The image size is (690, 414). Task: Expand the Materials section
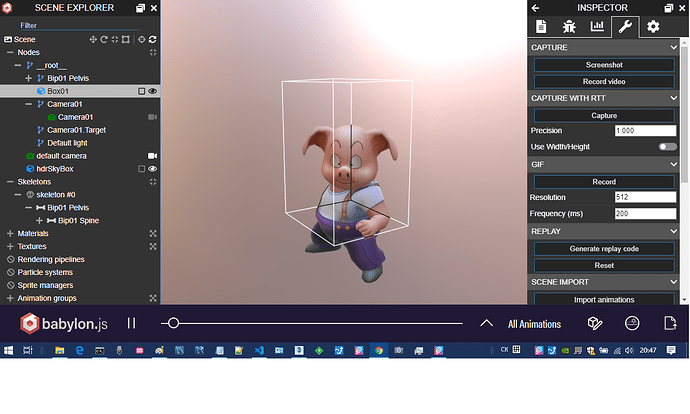[x=10, y=234]
